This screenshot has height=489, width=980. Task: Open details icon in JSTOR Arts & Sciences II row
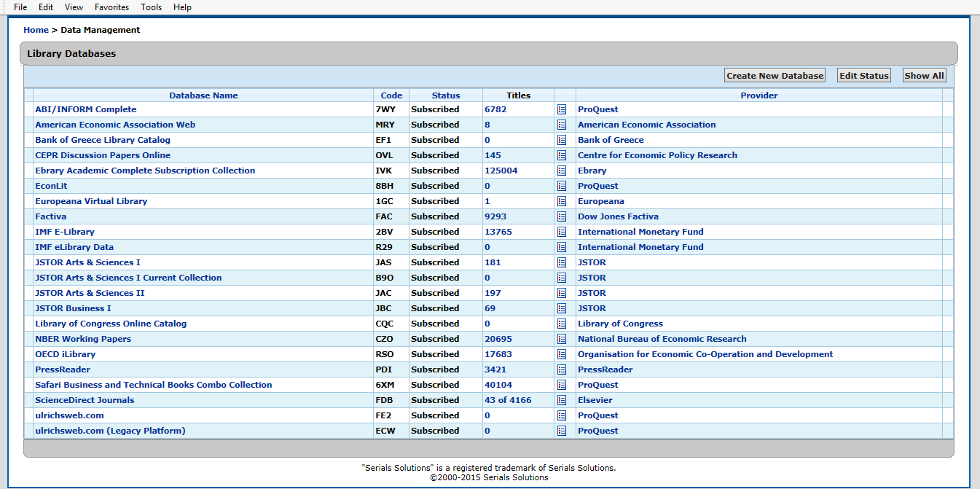coord(562,293)
